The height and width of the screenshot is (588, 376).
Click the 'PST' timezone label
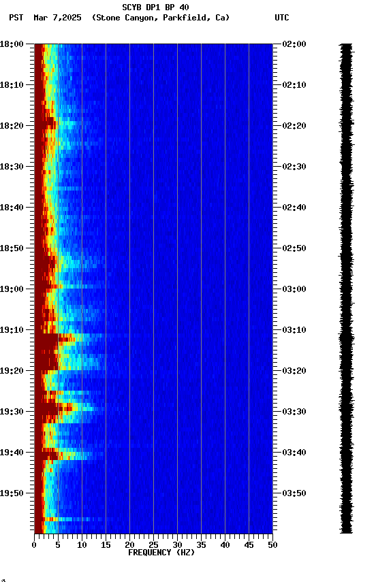click(x=16, y=18)
